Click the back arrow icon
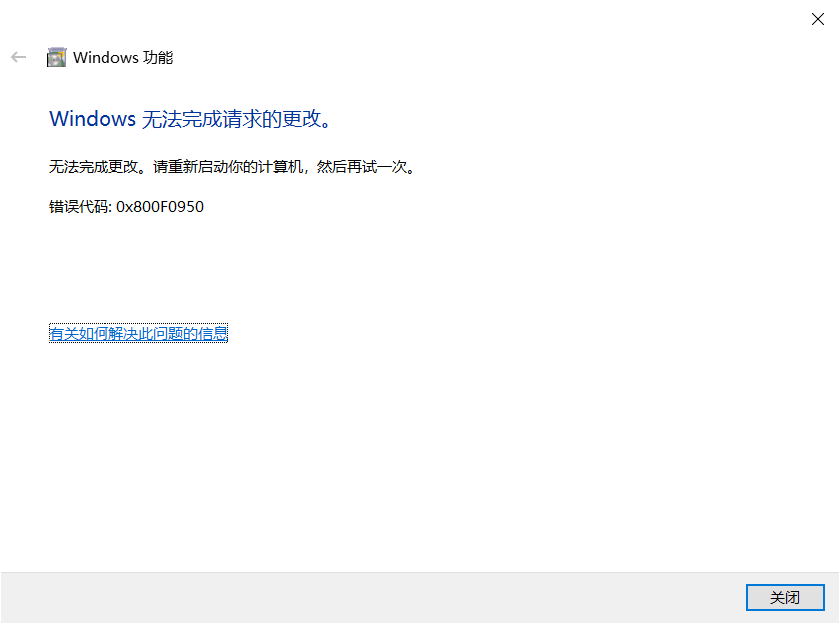Screen dimensions: 840x624 click(18, 57)
